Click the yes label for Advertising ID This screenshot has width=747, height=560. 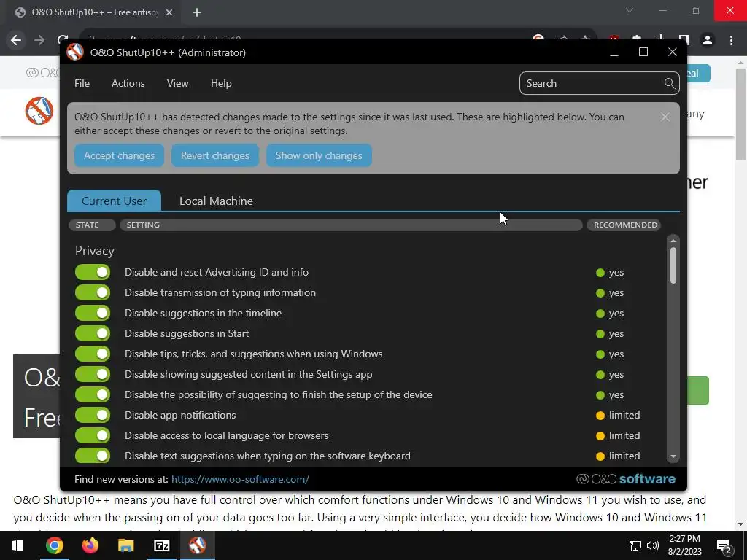616,273
